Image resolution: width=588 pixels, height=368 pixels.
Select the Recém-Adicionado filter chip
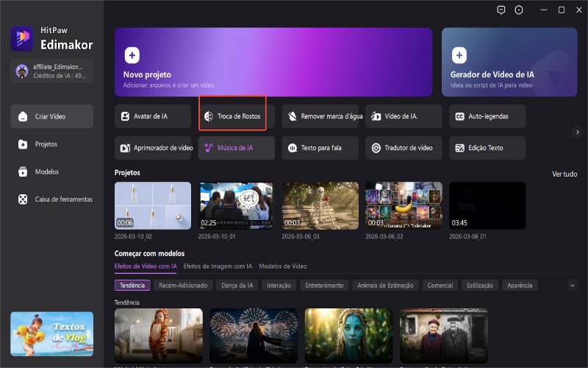point(183,286)
